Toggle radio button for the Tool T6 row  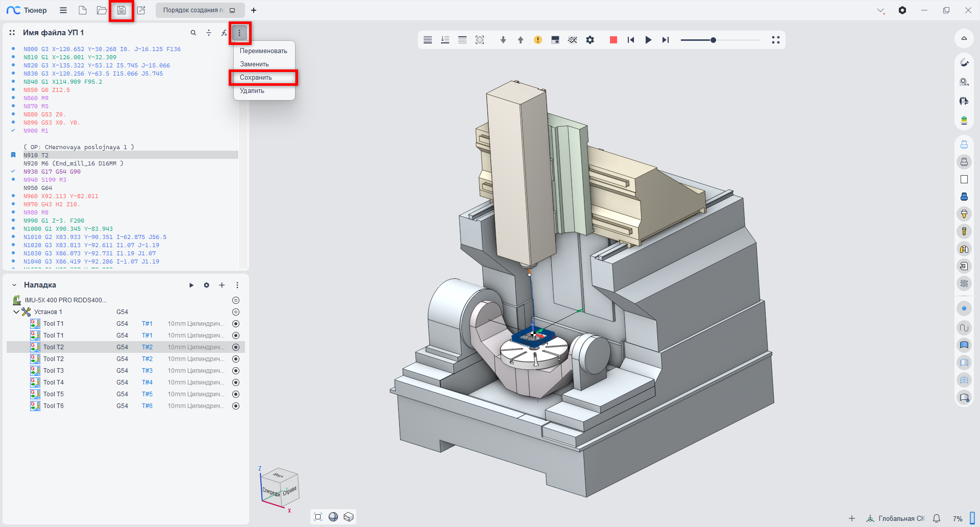pos(236,406)
